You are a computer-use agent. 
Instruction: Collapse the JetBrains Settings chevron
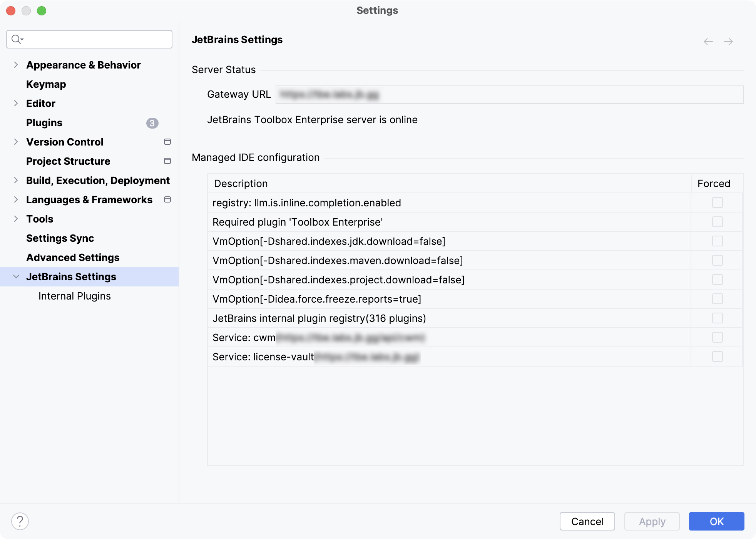click(16, 276)
